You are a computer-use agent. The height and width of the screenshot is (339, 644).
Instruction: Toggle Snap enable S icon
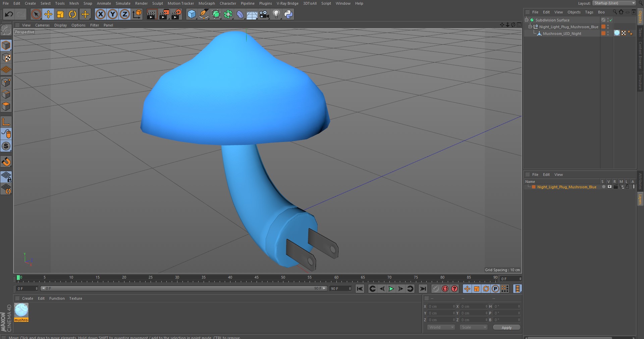(6, 146)
